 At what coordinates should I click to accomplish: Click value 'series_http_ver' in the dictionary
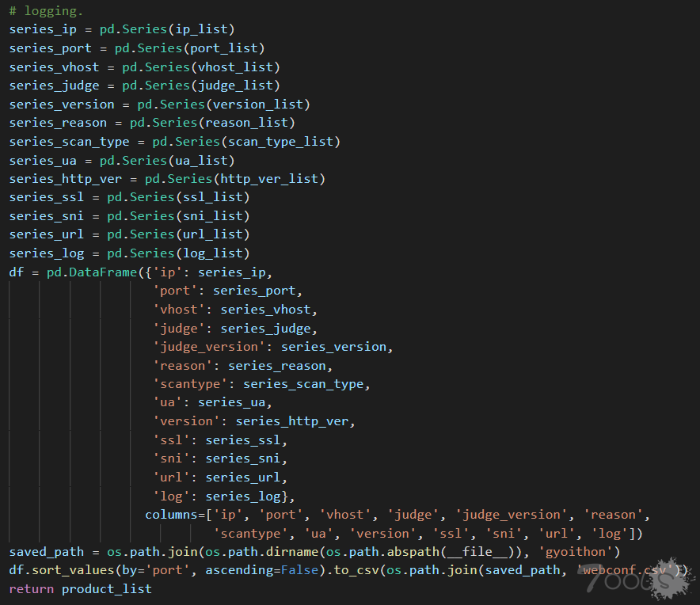pos(292,421)
